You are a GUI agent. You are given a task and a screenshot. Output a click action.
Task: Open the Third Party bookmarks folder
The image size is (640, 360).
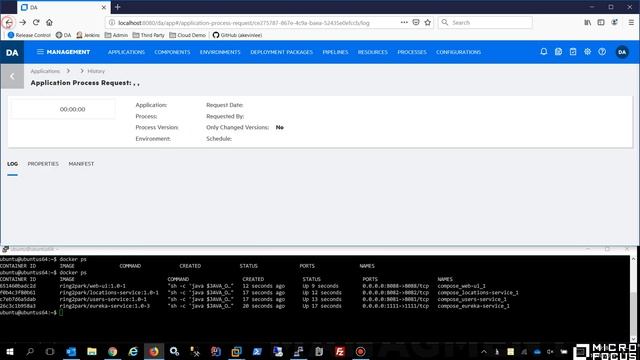pos(149,35)
